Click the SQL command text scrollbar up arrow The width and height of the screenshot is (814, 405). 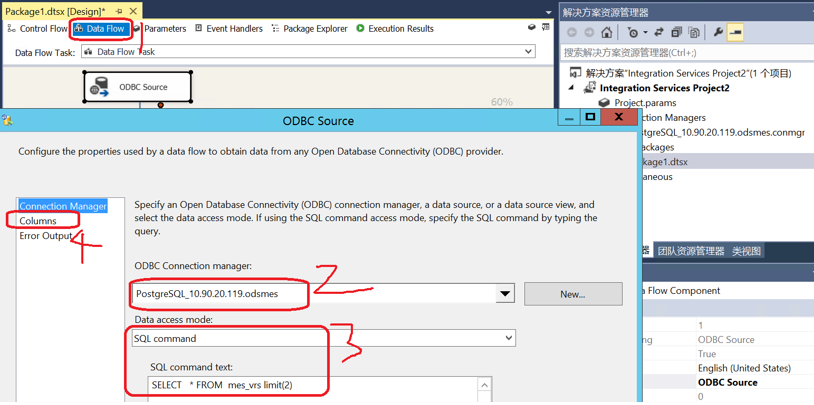pos(484,385)
